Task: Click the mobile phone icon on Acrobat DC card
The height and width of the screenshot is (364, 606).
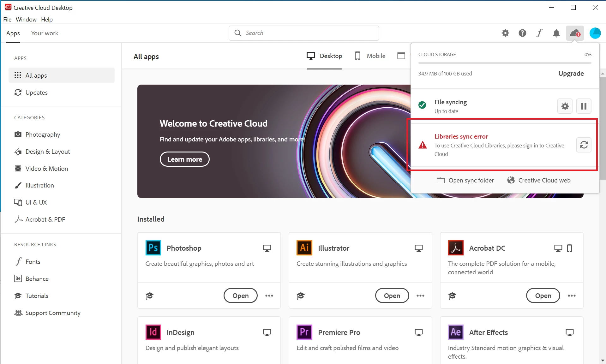Action: click(x=569, y=248)
